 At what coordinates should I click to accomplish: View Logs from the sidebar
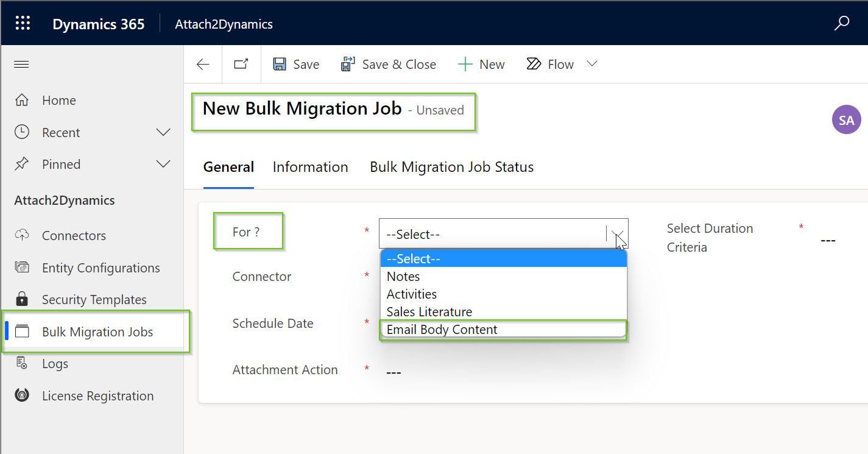click(54, 363)
